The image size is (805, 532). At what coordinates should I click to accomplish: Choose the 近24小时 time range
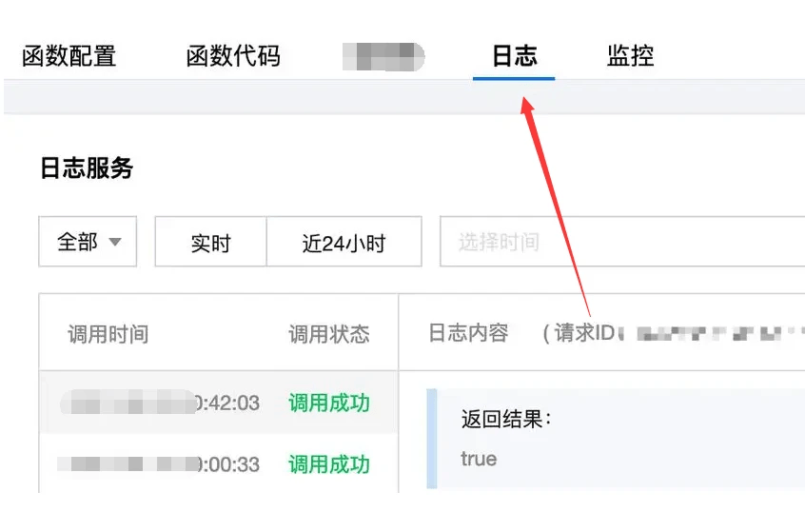[344, 242]
